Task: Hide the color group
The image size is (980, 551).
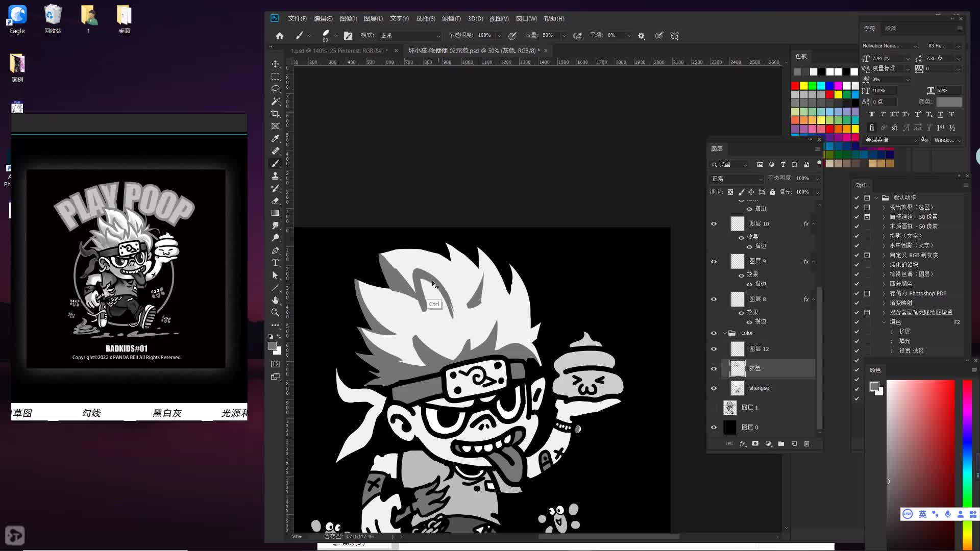Action: (x=714, y=333)
